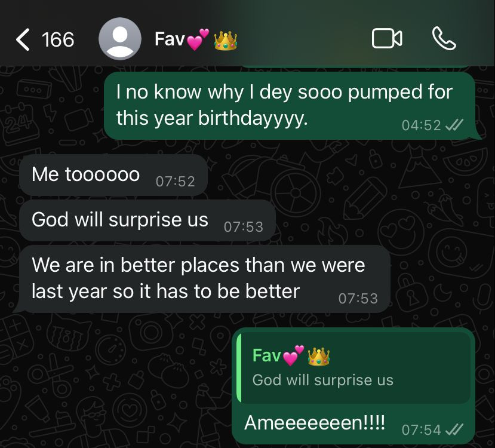This screenshot has height=448, width=495.
Task: Jump to quoted 'God will surprise us' reply
Action: [x=353, y=367]
